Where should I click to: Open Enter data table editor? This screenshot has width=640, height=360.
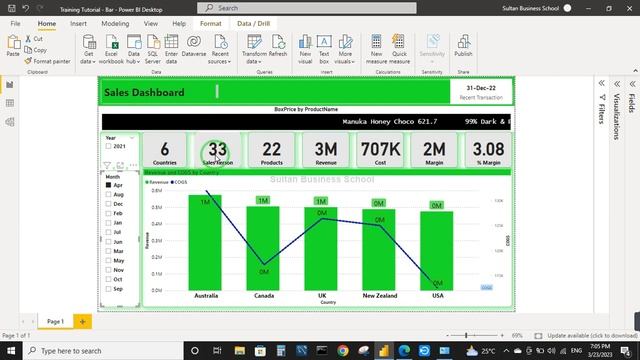click(x=171, y=49)
